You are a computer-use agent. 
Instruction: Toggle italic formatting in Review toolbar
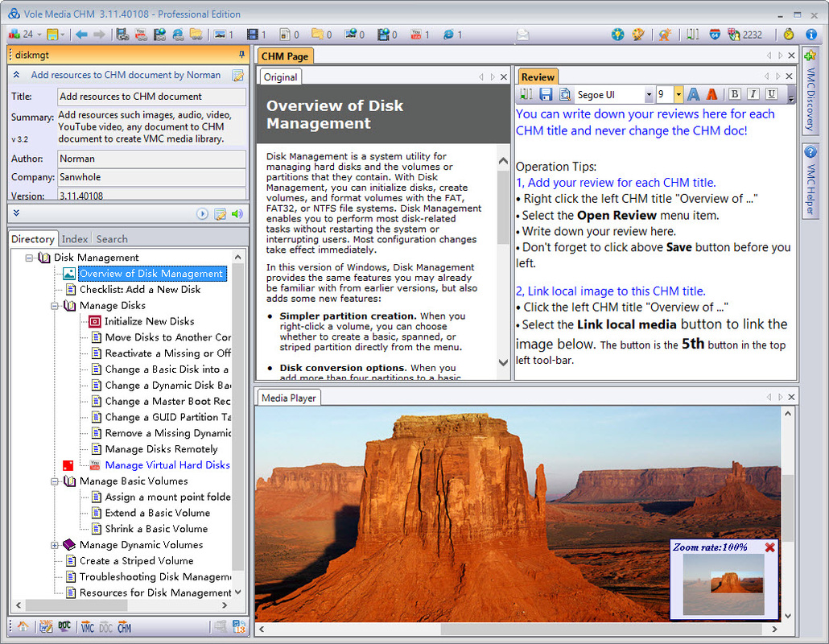coord(753,95)
